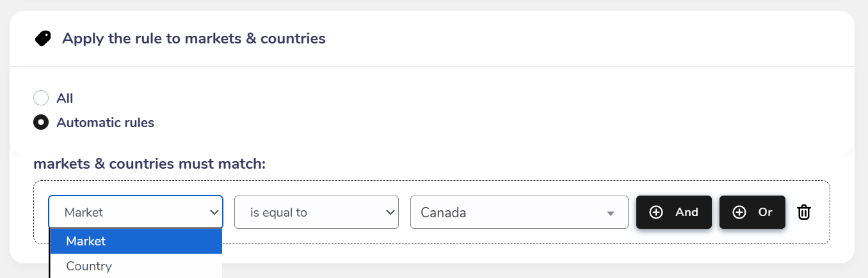
Task: Open the "is equal to" operator dropdown
Action: 316,212
